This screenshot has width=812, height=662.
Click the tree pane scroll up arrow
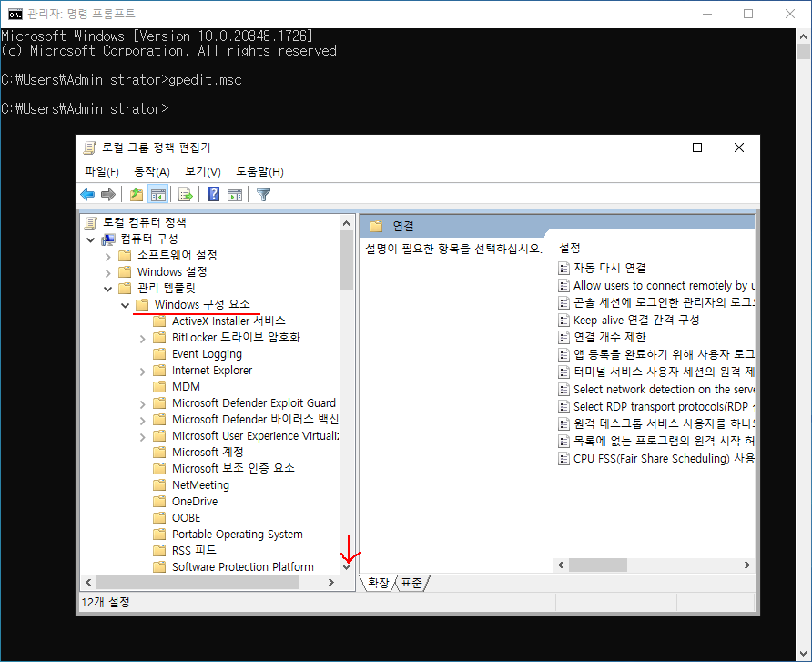point(346,223)
